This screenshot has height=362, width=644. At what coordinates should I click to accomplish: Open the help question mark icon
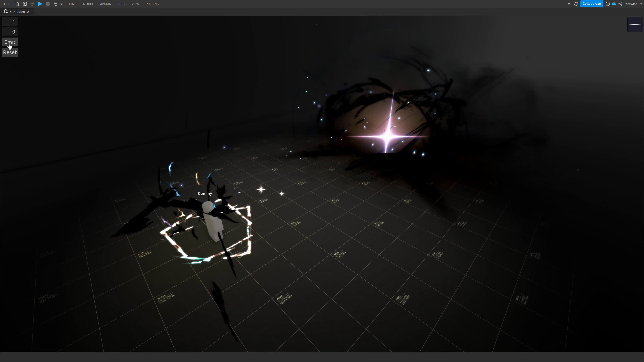click(x=607, y=4)
